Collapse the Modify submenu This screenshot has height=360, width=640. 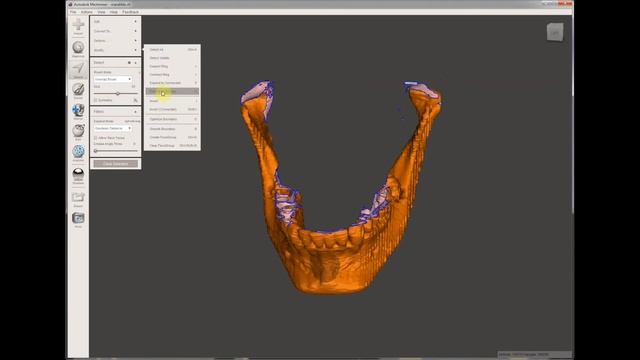pos(116,50)
